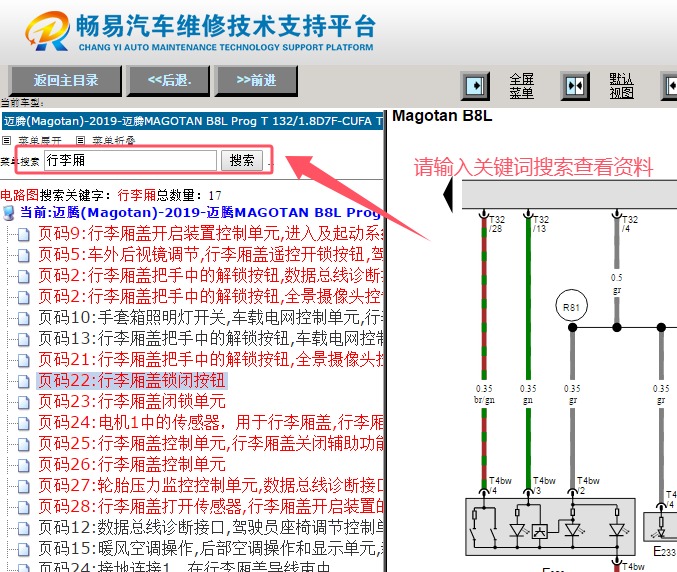677x572 pixels.
Task: Select current vehicle model 迈腾(Magotan)-2019 bar
Action: point(192,121)
